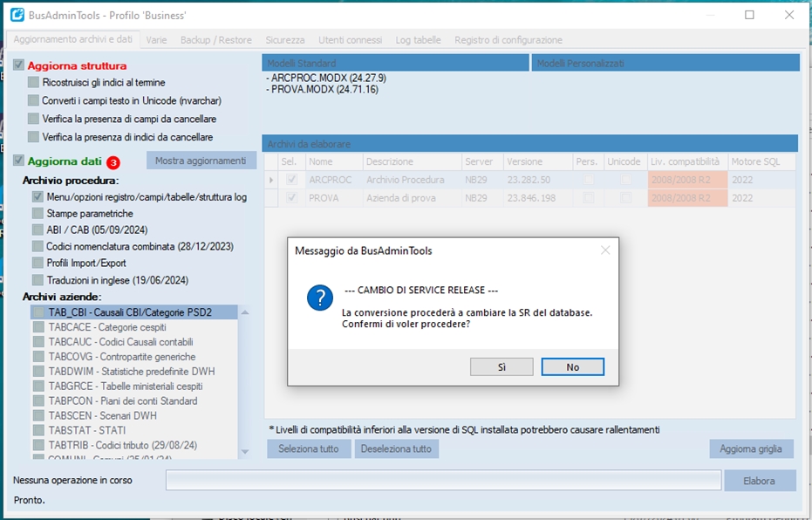Close the Messaggio da BusAdminTools dialog
This screenshot has height=520, width=812.
pos(605,250)
